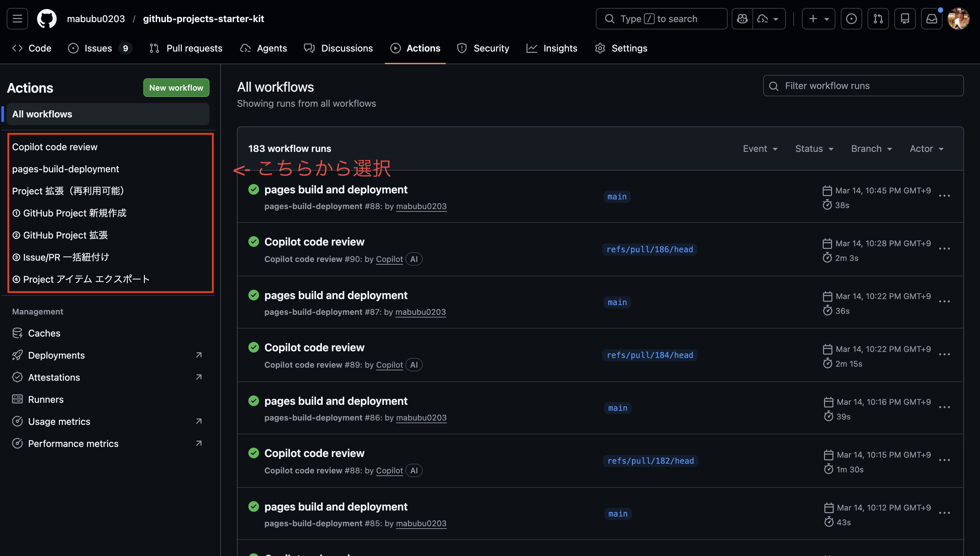Expand the Status filter dropdown
This screenshot has height=556, width=980.
point(814,149)
